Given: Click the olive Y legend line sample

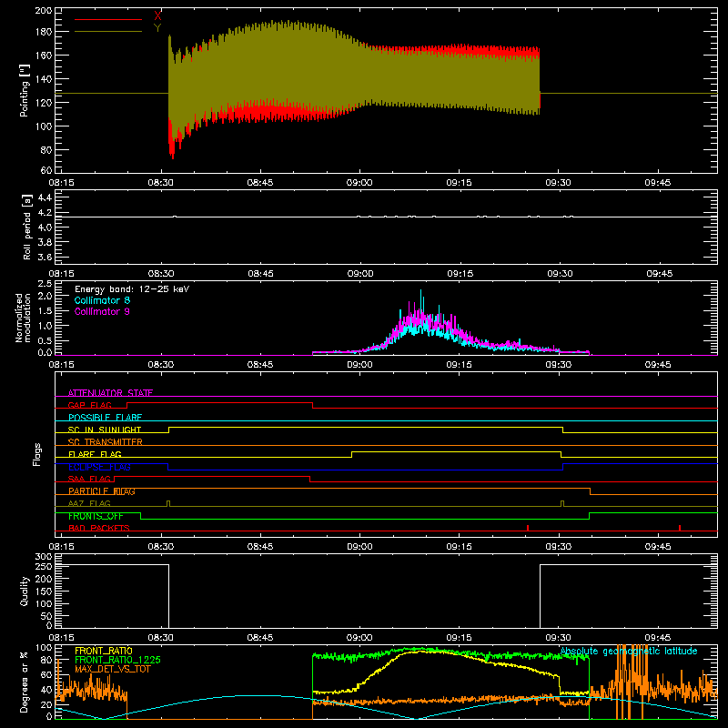Looking at the screenshot, I should coord(108,31).
